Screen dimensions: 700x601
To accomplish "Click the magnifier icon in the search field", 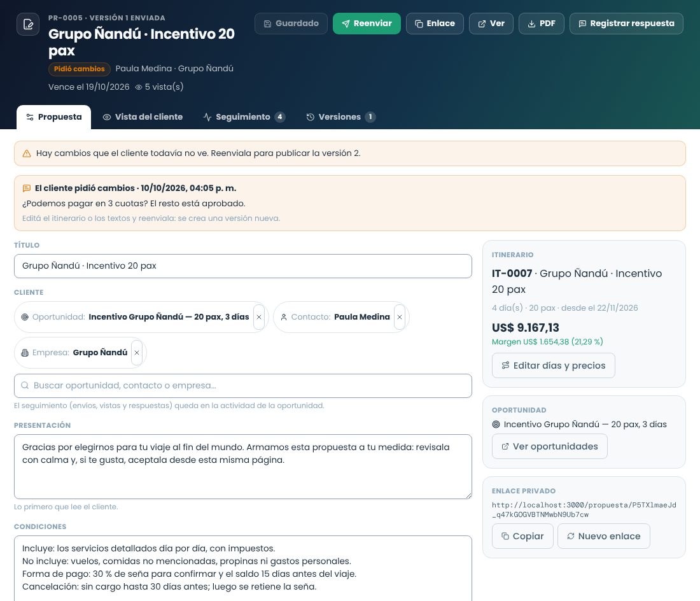I will click(x=25, y=385).
